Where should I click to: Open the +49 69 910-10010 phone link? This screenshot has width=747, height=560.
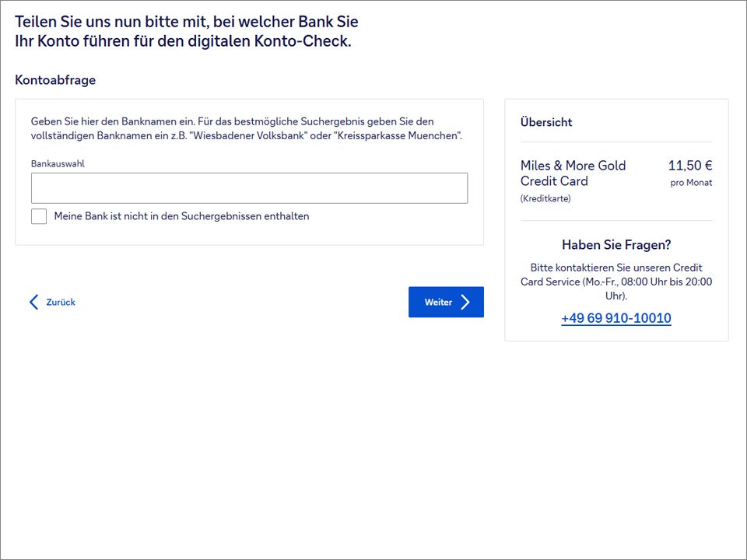(615, 318)
